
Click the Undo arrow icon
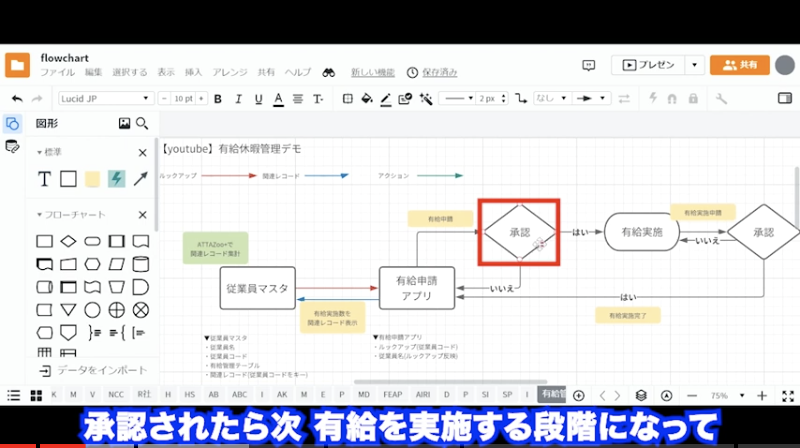point(17,99)
